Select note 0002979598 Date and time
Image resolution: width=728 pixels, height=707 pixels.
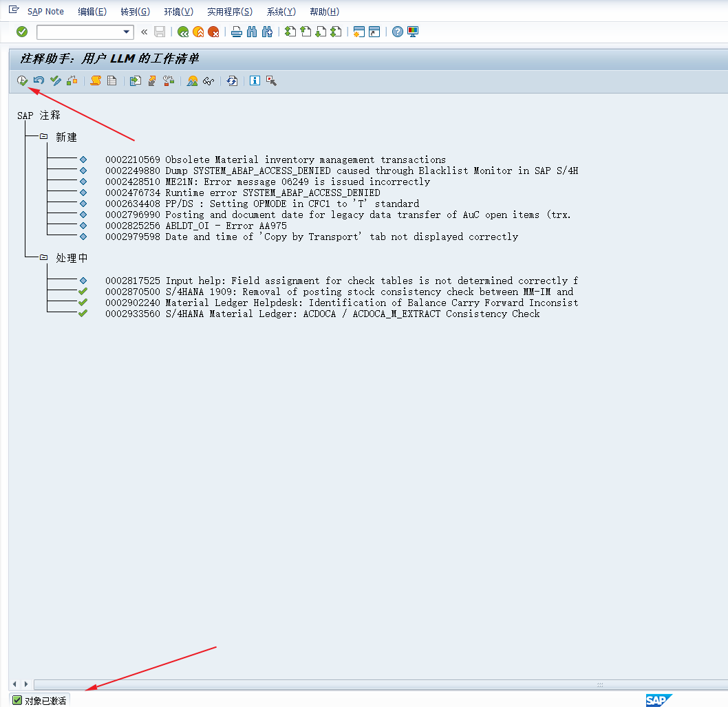pos(312,237)
